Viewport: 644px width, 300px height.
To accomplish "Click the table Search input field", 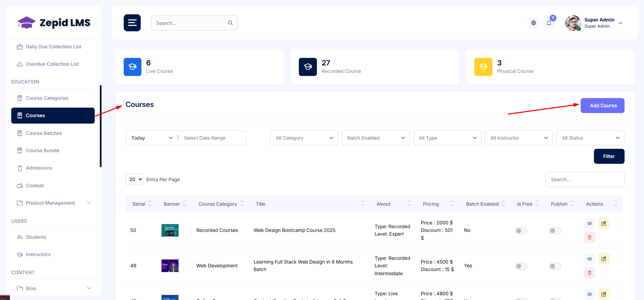I will tap(585, 179).
